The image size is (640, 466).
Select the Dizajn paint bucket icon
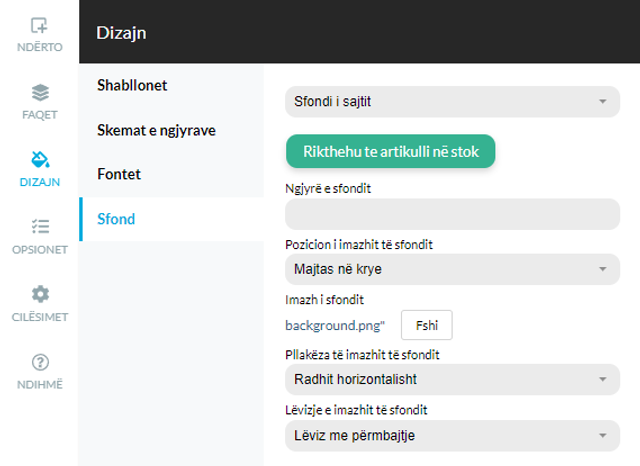pyautogui.click(x=40, y=160)
